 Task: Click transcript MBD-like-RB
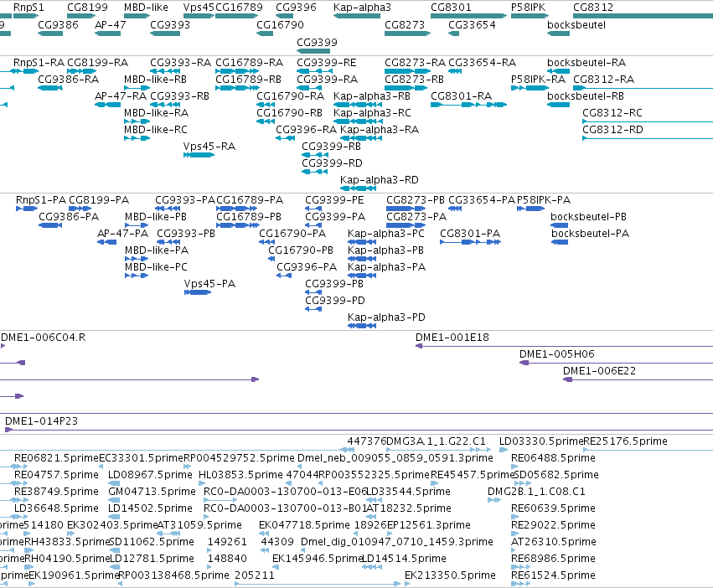156,79
